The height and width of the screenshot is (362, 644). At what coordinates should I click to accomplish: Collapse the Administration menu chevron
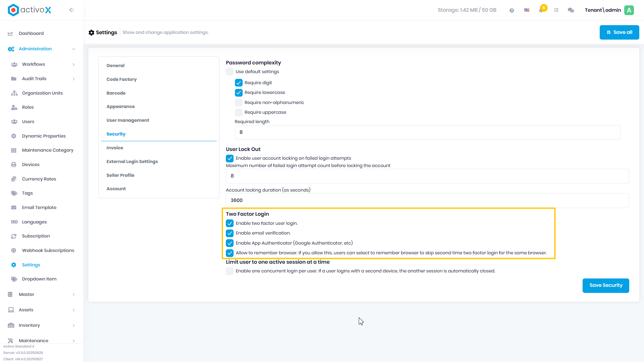pyautogui.click(x=73, y=49)
